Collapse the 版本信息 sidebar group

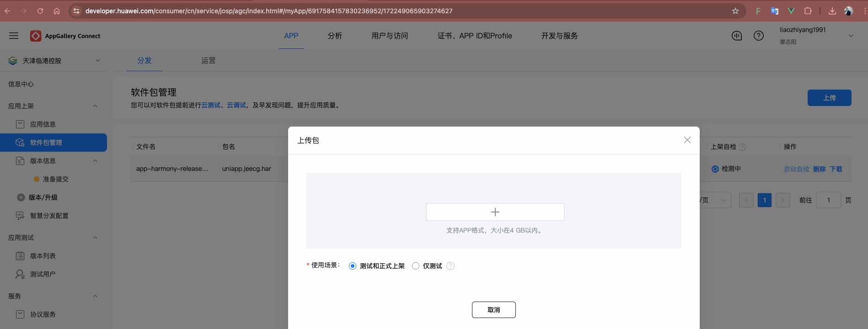click(95, 161)
